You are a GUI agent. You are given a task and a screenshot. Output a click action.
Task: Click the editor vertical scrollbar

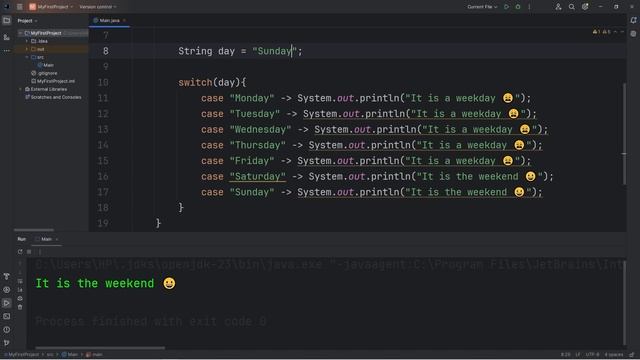tap(624, 134)
